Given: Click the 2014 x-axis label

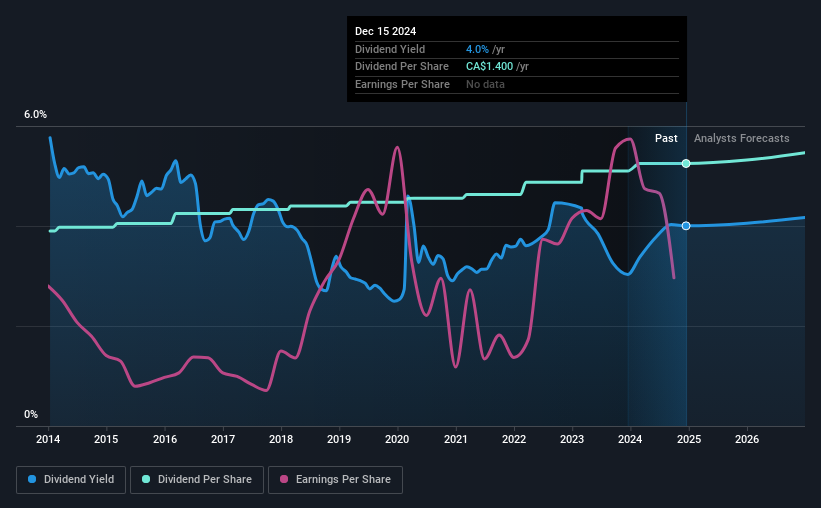Looking at the screenshot, I should (x=48, y=439).
